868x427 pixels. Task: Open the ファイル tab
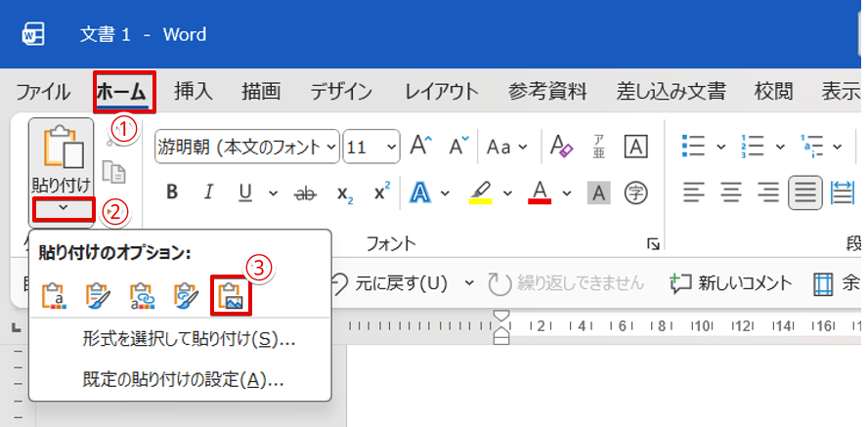pos(43,92)
